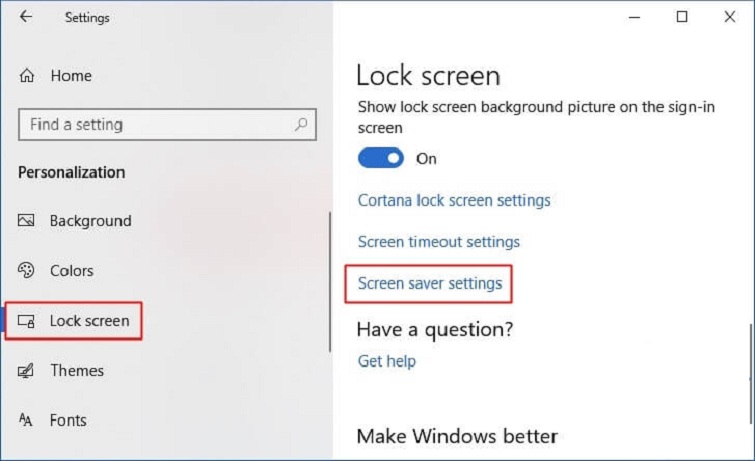Click the Background picture icon
755x461 pixels.
pyautogui.click(x=27, y=221)
